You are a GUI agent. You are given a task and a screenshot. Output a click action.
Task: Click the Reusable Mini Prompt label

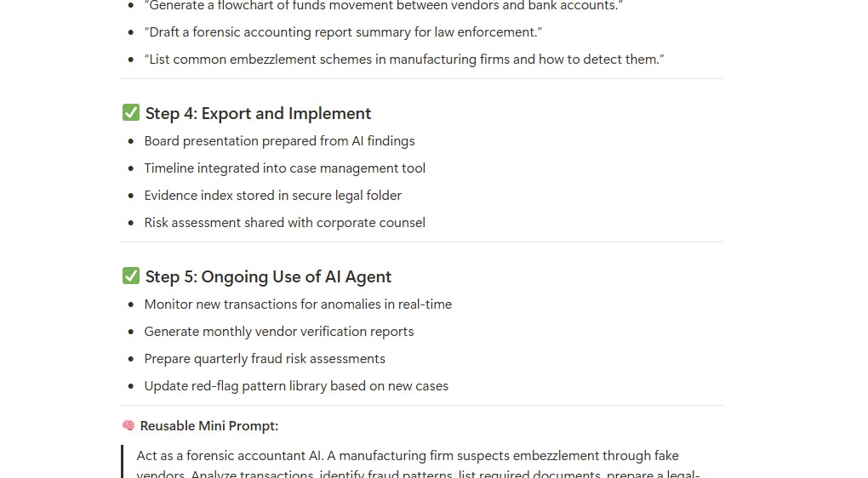pyautogui.click(x=209, y=426)
